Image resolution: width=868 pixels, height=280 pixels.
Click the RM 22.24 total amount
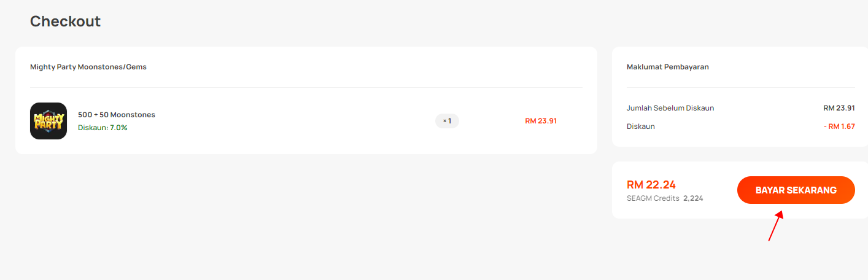[x=651, y=185]
